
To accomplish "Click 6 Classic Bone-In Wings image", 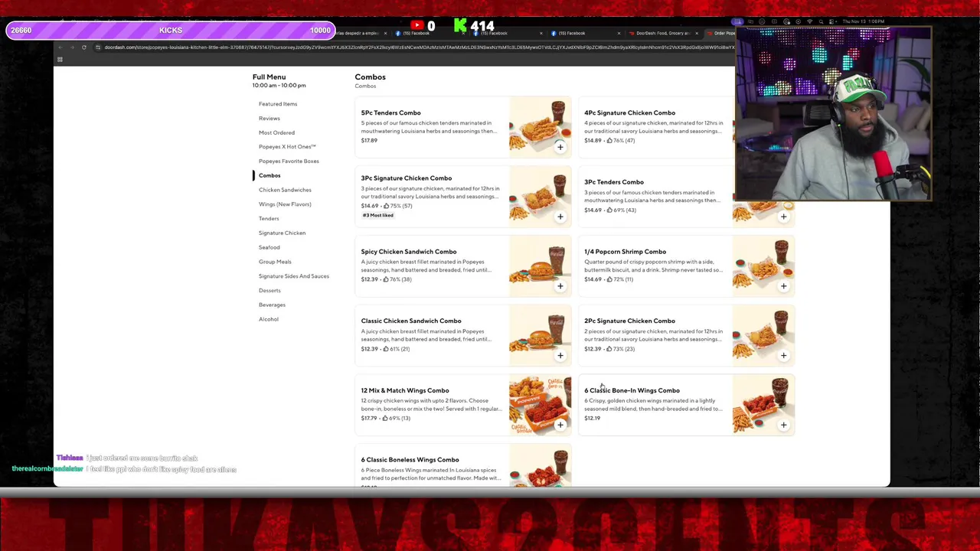I will click(x=763, y=403).
